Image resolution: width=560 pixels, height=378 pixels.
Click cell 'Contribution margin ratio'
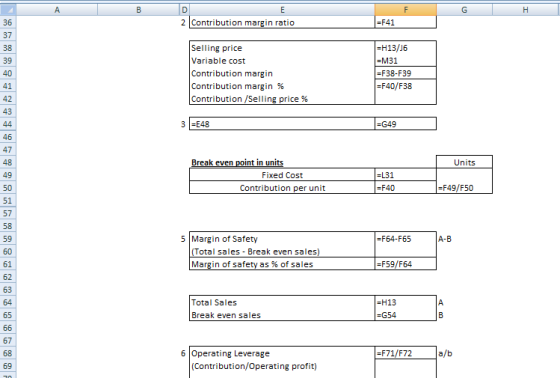point(282,23)
